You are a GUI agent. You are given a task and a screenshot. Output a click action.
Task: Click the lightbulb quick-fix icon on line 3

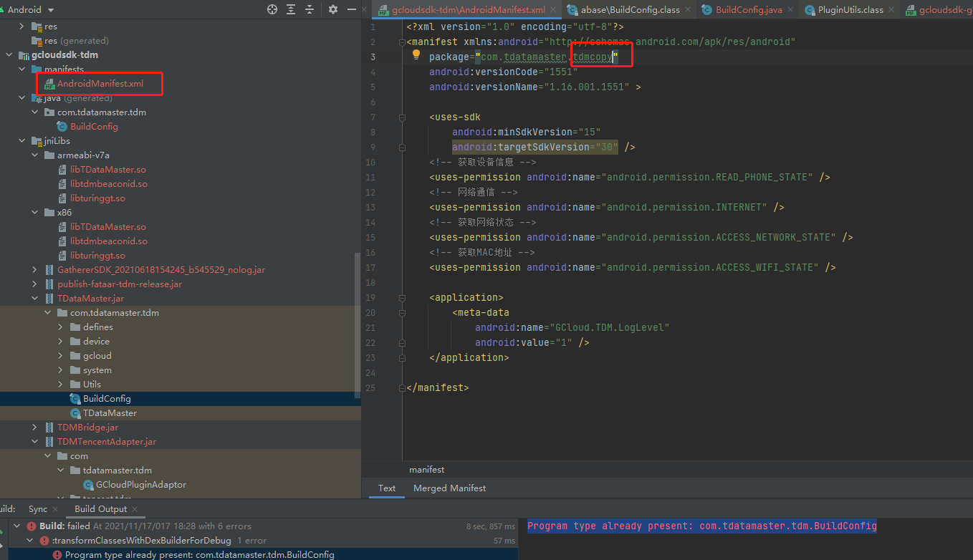click(x=416, y=55)
